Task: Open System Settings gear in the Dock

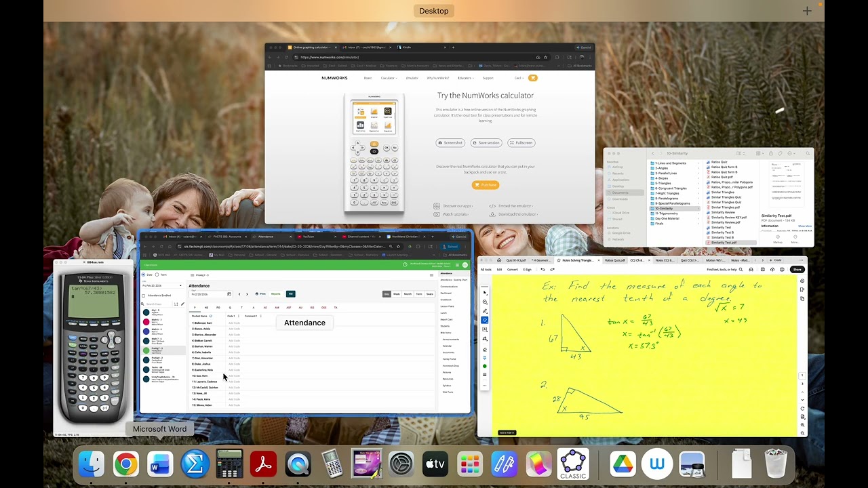Action: point(401,464)
